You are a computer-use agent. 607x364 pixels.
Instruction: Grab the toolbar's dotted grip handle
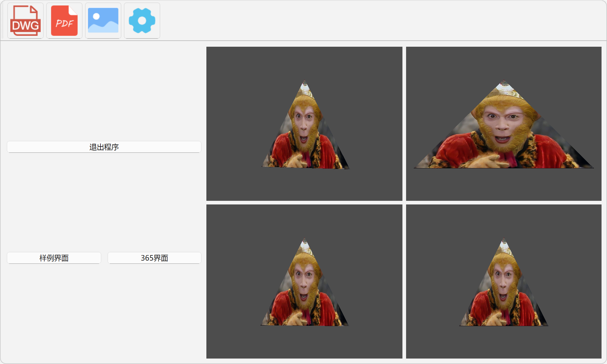tap(3, 21)
